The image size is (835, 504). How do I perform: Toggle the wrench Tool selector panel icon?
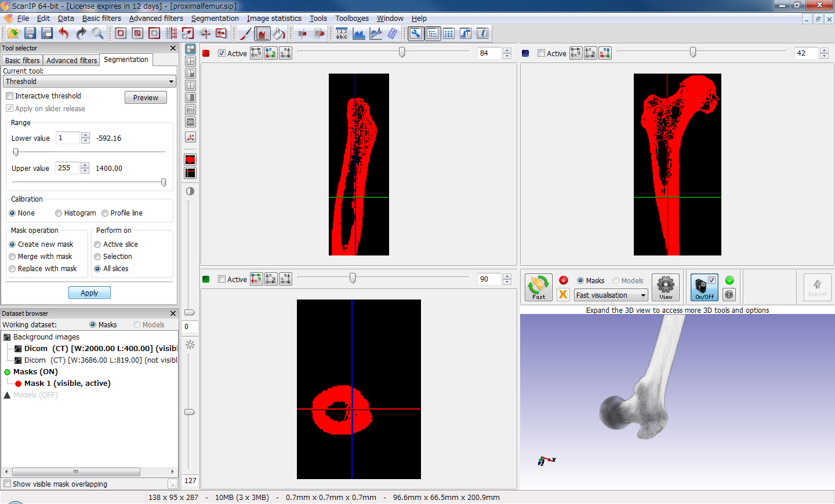click(x=416, y=34)
